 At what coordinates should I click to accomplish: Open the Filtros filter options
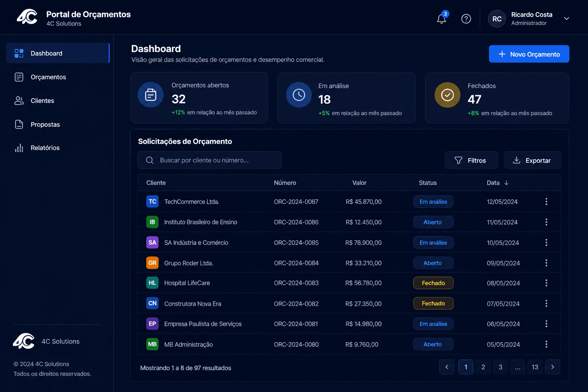click(x=471, y=160)
